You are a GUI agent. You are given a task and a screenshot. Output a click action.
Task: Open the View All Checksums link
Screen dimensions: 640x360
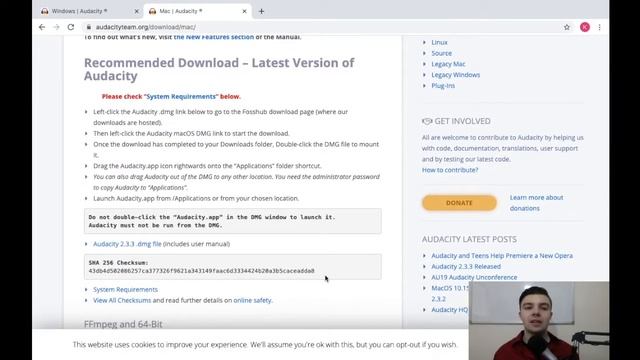(x=122, y=300)
